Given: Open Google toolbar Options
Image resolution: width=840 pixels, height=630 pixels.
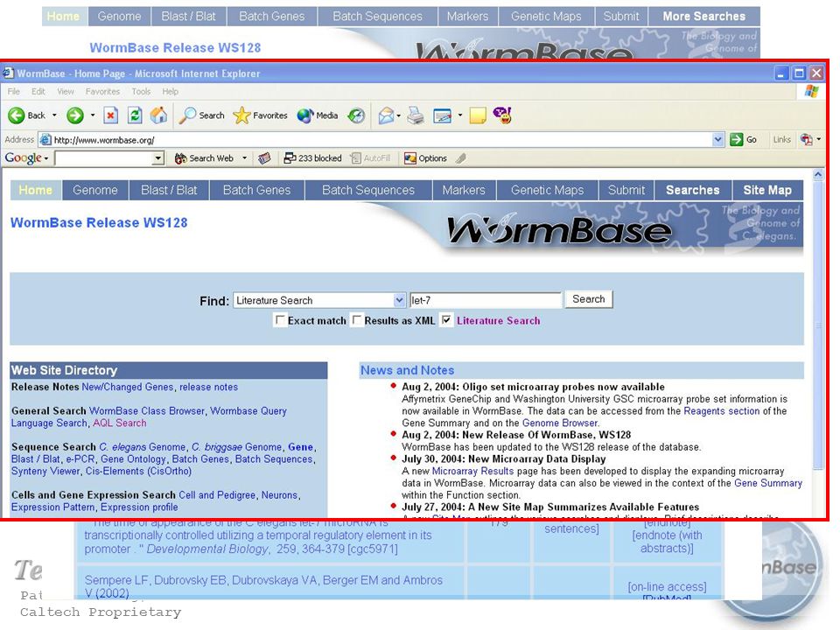Looking at the screenshot, I should 425,158.
